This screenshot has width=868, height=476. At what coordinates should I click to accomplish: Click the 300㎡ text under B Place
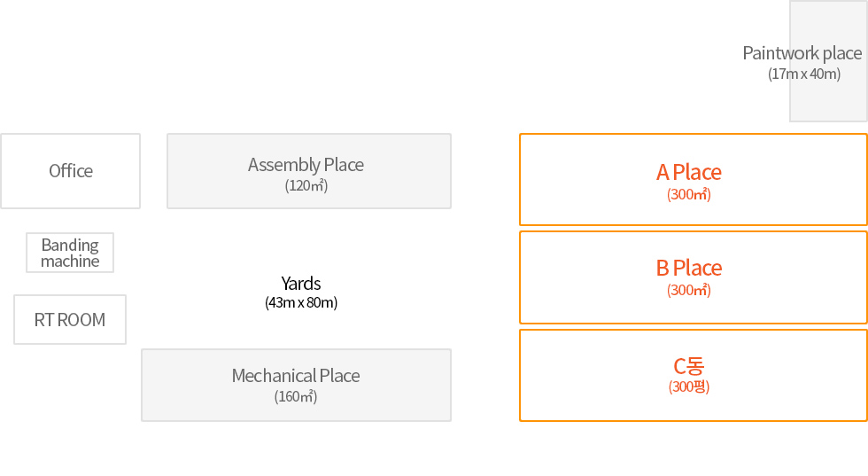689,291
